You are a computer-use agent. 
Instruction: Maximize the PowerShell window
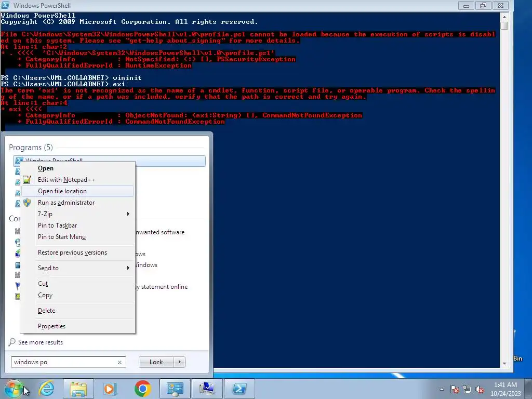tap(483, 5)
